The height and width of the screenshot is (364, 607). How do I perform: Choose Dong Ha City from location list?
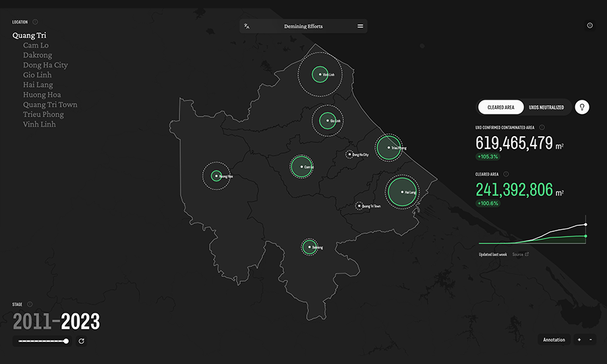pos(45,65)
